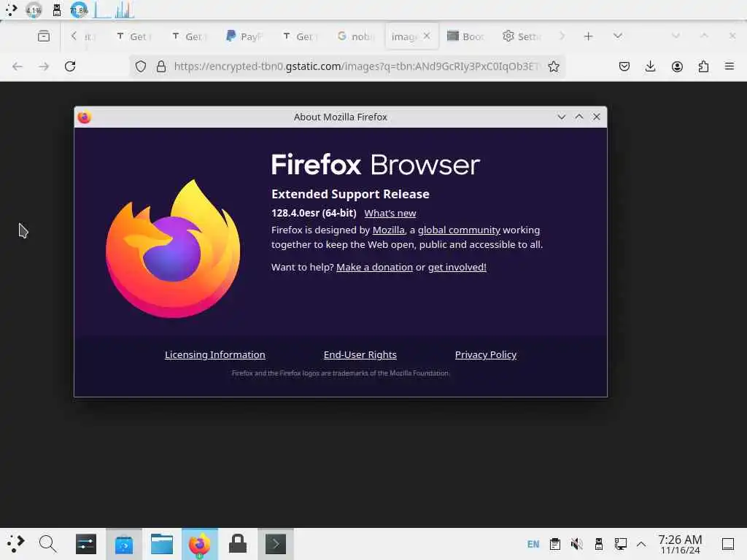Minimize the About Mozilla Firefox dialog
This screenshot has height=560, width=747.
pos(561,117)
